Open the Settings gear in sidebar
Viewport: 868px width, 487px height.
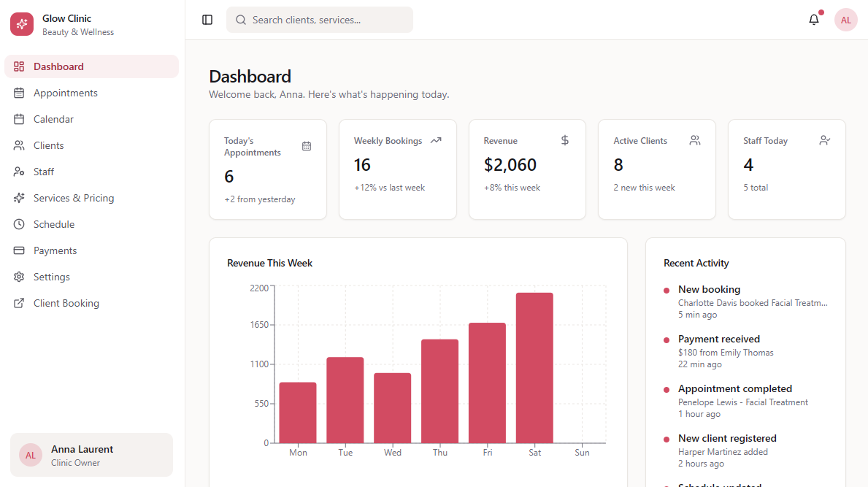tap(19, 277)
